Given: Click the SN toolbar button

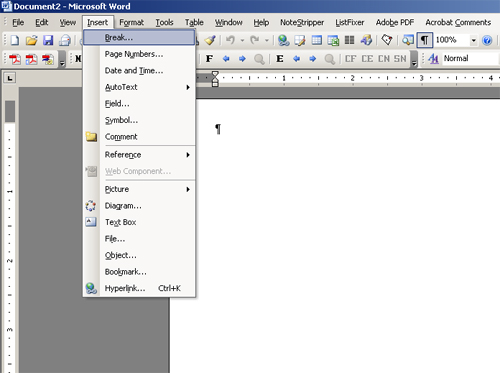Looking at the screenshot, I should click(400, 59).
